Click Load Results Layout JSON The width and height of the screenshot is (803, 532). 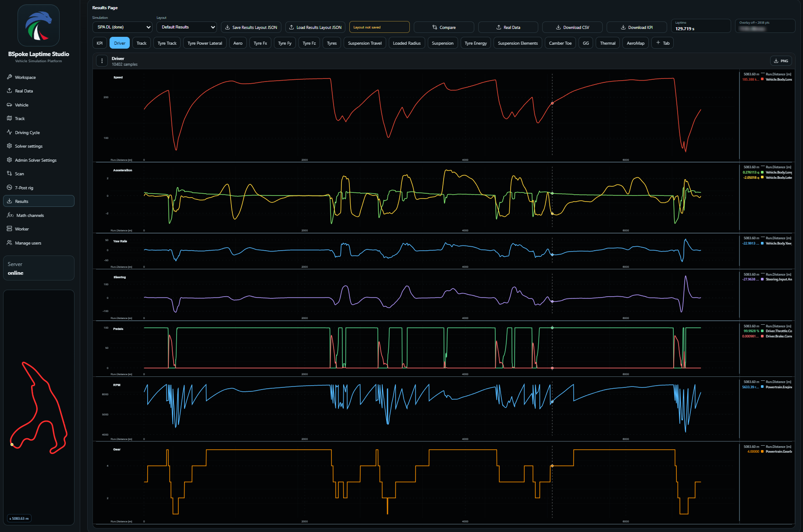315,27
